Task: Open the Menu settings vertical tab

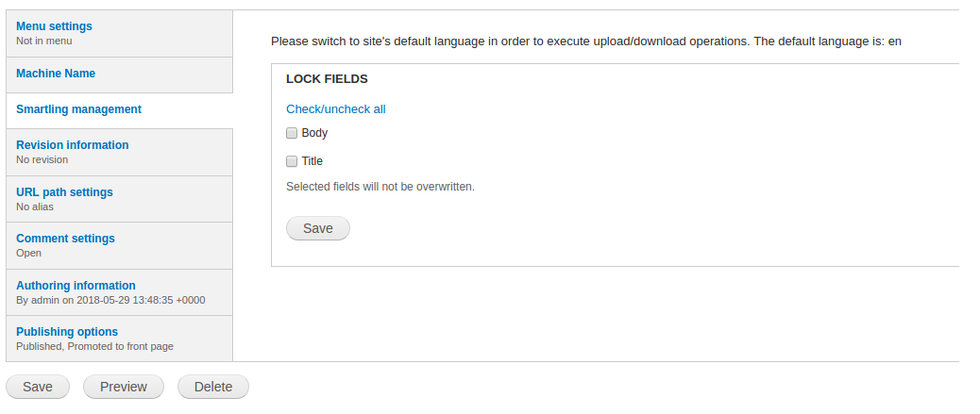Action: [x=54, y=26]
